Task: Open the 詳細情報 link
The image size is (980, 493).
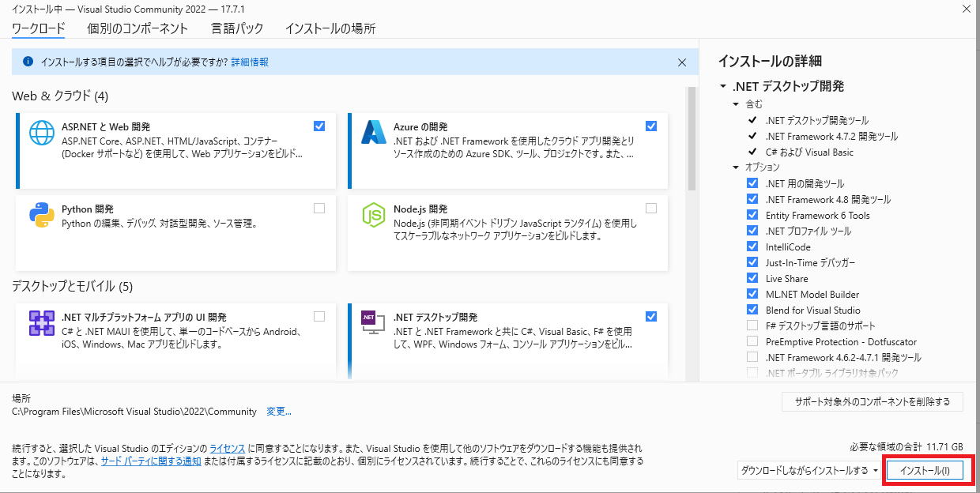Action: pos(250,62)
